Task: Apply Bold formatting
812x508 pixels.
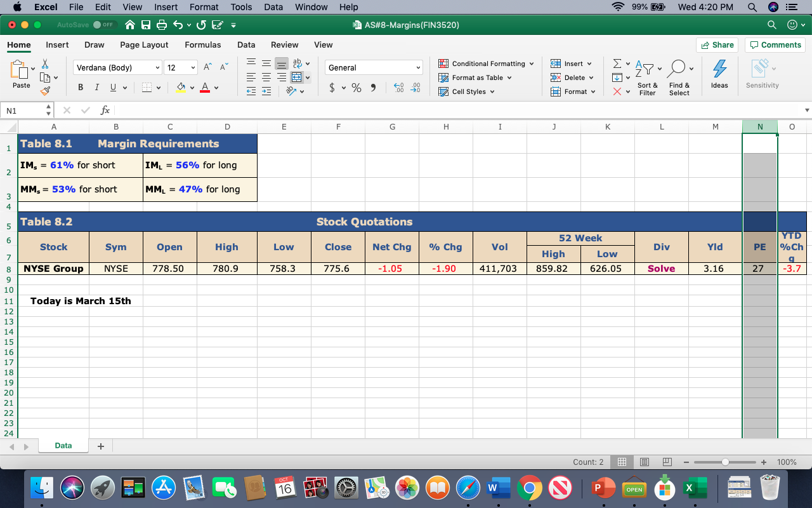Action: pyautogui.click(x=81, y=88)
